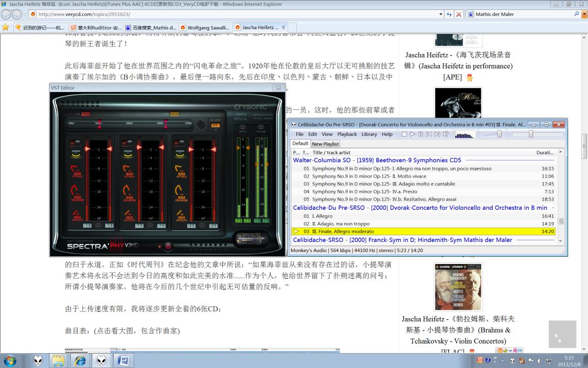
Task: Open the Jascha Heifetz in performance [APE] link
Action: click(x=458, y=66)
